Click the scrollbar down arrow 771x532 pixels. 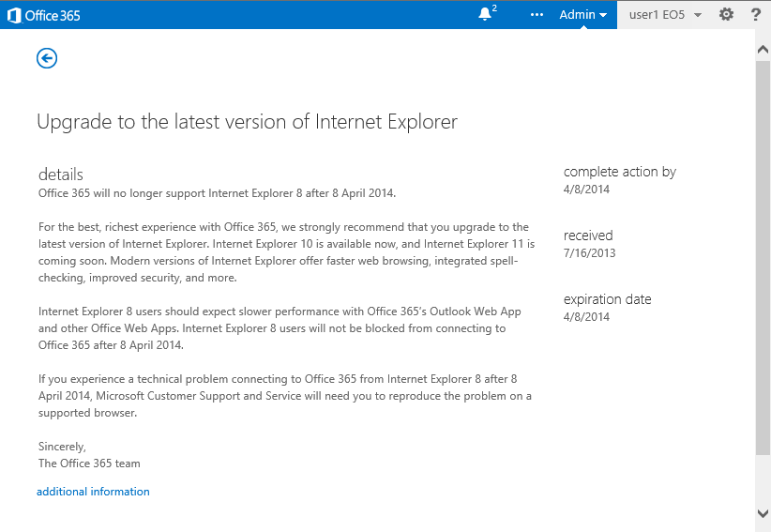763,513
